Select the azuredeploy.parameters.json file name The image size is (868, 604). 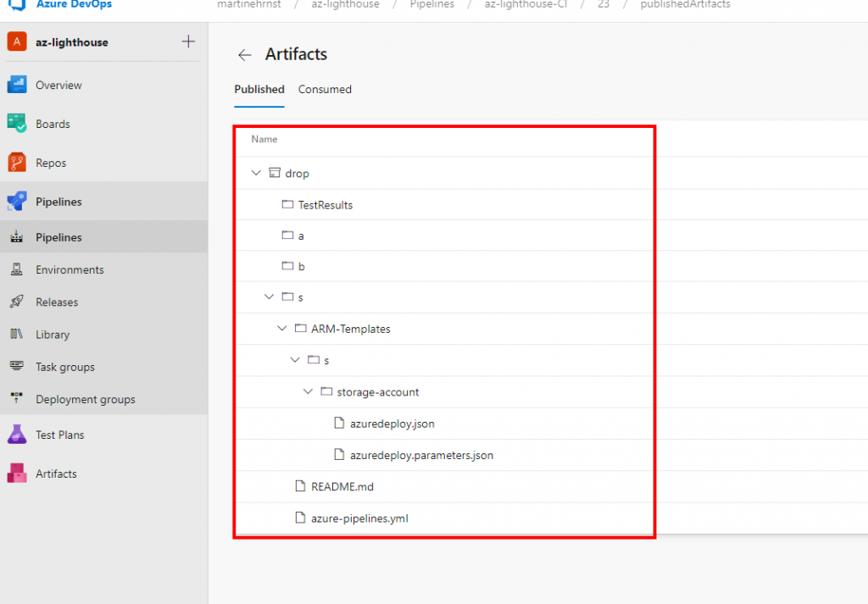click(x=421, y=455)
